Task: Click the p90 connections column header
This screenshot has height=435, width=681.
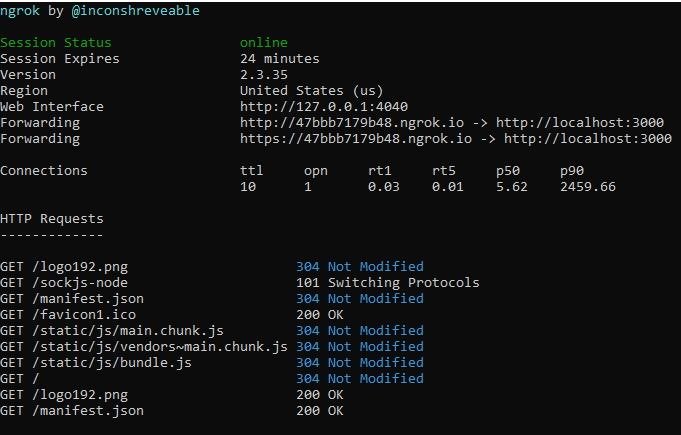Action: tap(572, 171)
